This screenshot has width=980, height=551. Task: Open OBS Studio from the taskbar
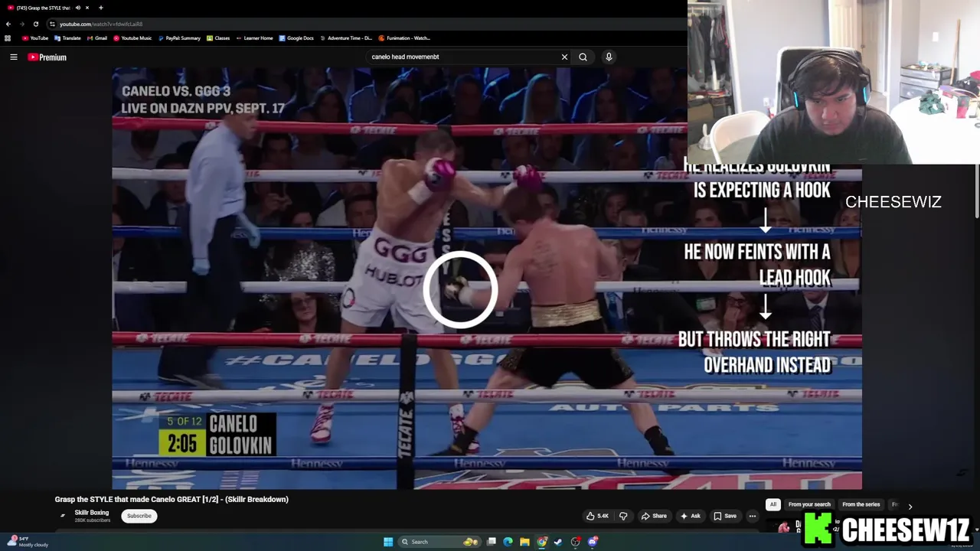tap(575, 542)
